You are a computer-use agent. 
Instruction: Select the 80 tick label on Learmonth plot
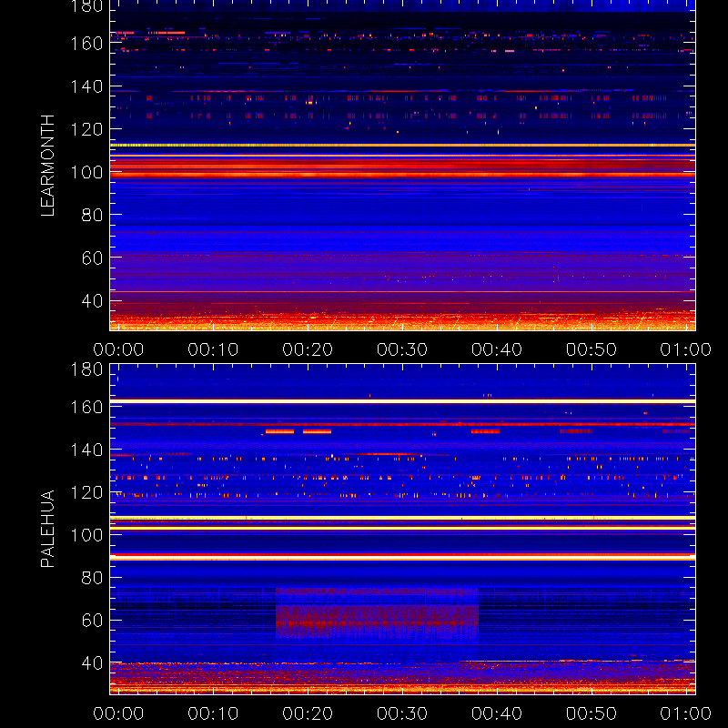[92, 215]
